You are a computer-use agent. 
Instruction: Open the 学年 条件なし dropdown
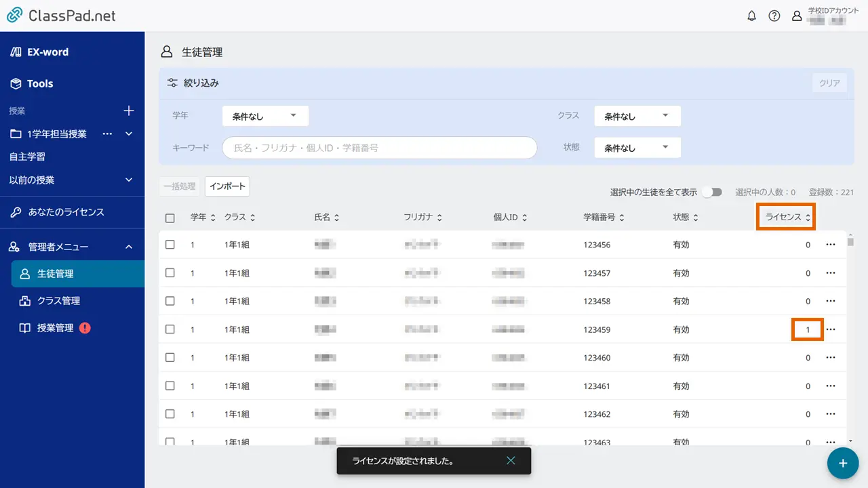(265, 115)
